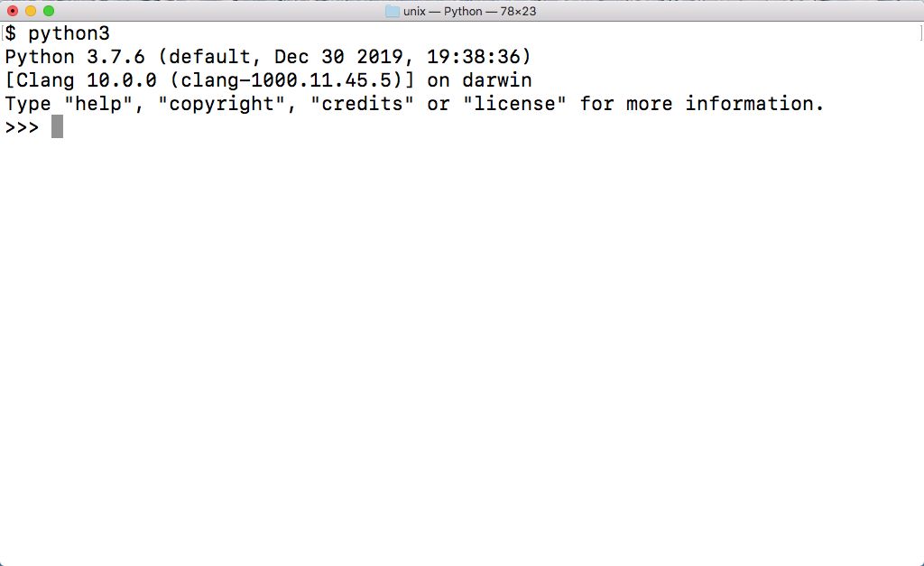
Task: Click the right-edge bracket mark beside first line
Action: tap(917, 34)
